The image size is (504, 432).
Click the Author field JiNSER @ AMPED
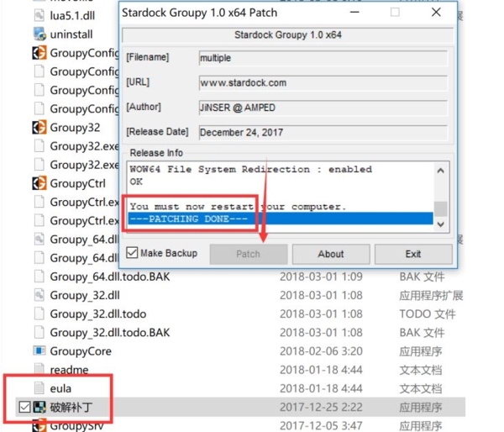(323, 108)
